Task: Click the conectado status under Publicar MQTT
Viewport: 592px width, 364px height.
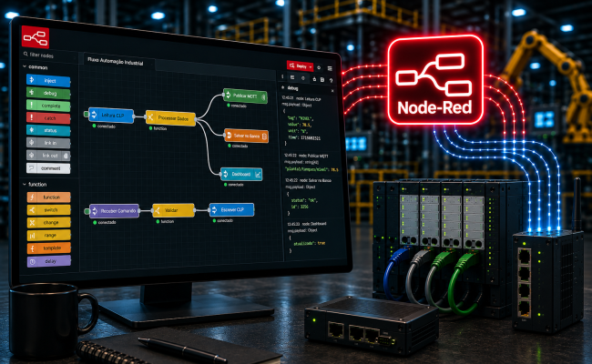Action: coord(237,106)
